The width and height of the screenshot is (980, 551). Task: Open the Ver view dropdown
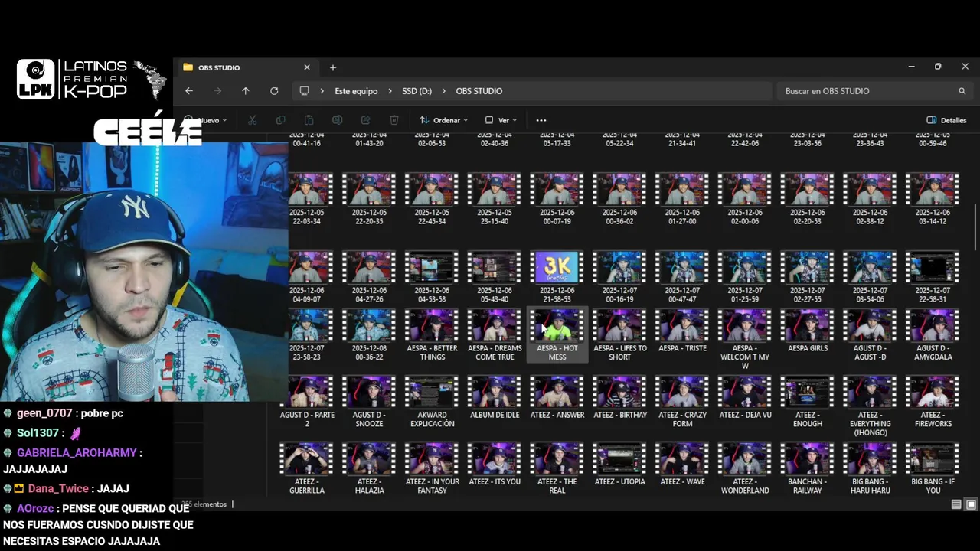tap(501, 120)
